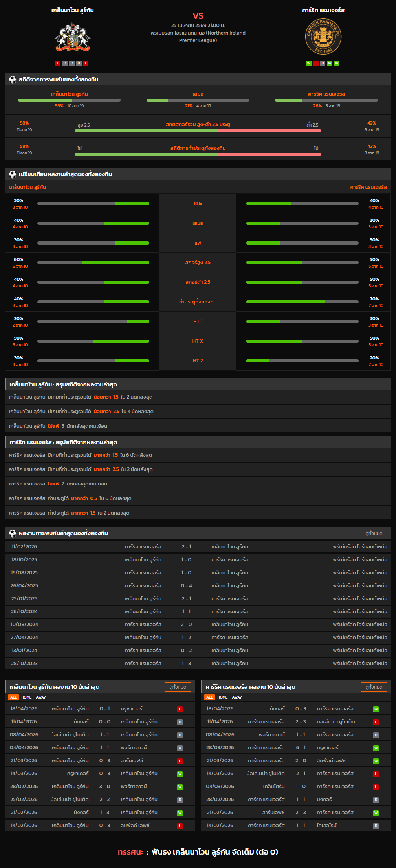Image resolution: width=396 pixels, height=868 pixels.
Task: Click soccer ball icon beside เปรียบเทียบผลงานล่าสุดของทั้งสองทีม
Action: (13, 175)
